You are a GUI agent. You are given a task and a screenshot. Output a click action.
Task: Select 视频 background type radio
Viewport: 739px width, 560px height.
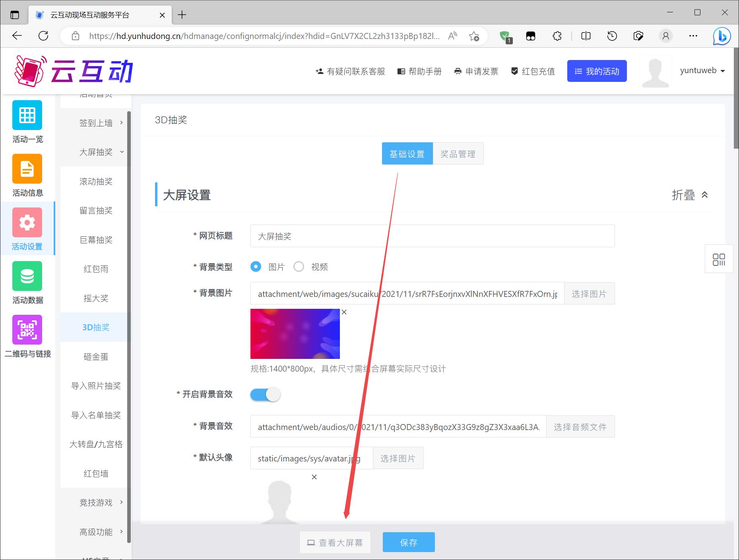pyautogui.click(x=299, y=267)
